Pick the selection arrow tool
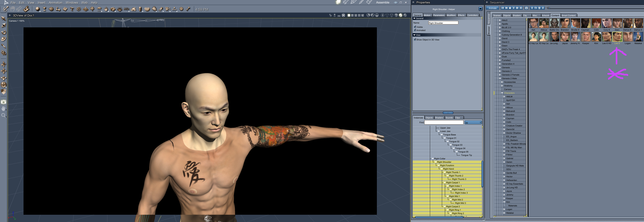Screen dimensions: 644x222 tap(4, 18)
